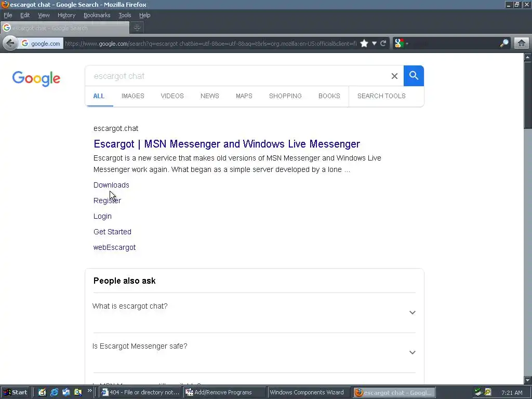Click the first quick launch icon beside Start
This screenshot has height=399, width=532.
click(x=42, y=392)
